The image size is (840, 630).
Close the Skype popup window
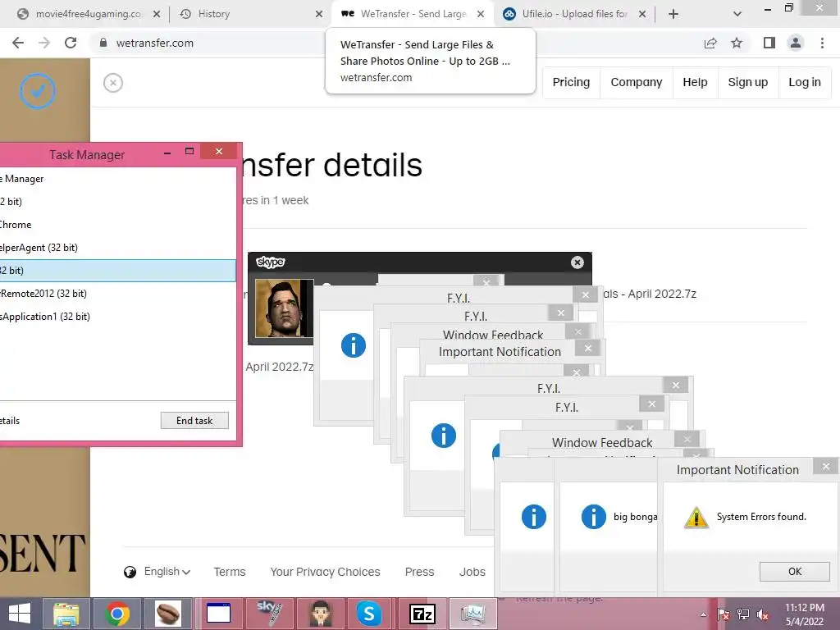click(577, 262)
